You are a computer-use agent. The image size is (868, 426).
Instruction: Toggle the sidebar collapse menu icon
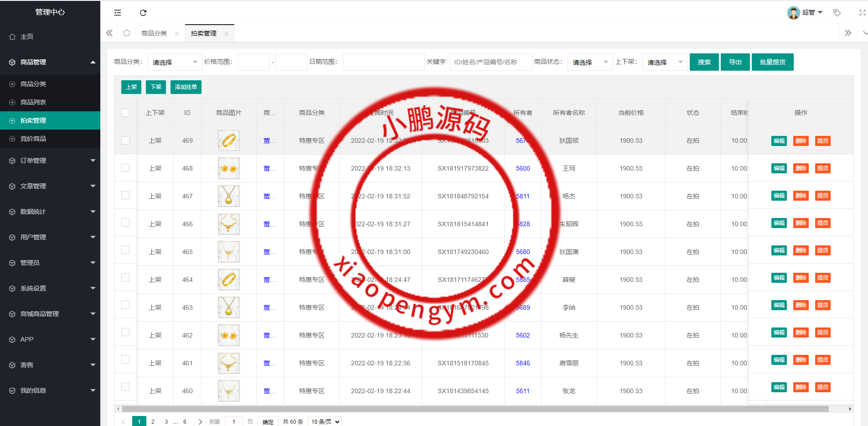point(118,13)
